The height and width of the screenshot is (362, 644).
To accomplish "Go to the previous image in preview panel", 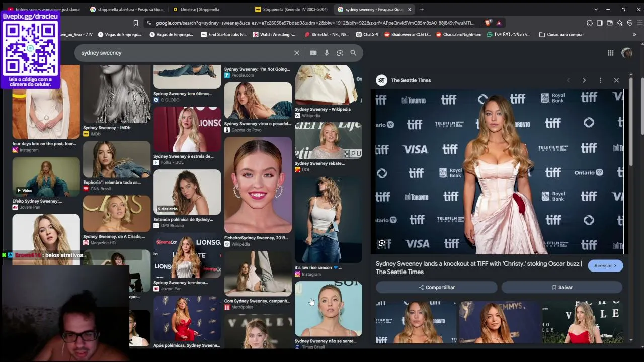I will [568, 80].
